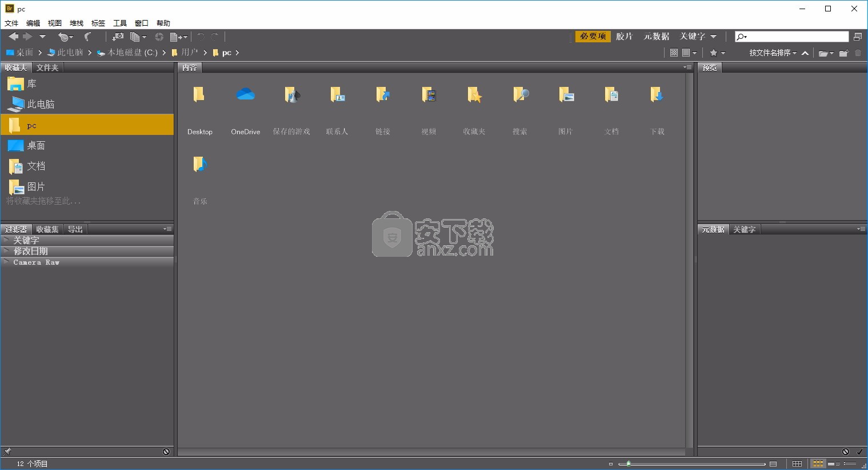Open the 工具 menu
The image size is (868, 470).
coord(120,23)
